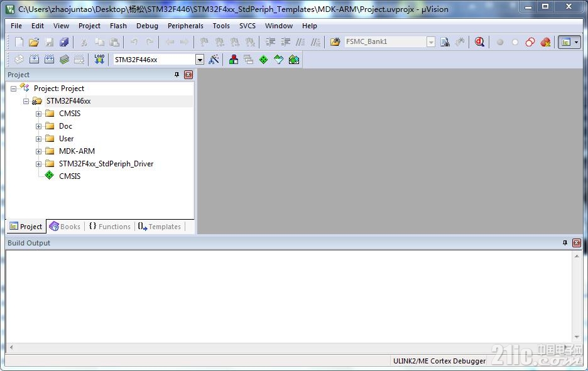Screen dimensions: 588x371
Task: Switch to the Templates tab
Action: (x=160, y=227)
